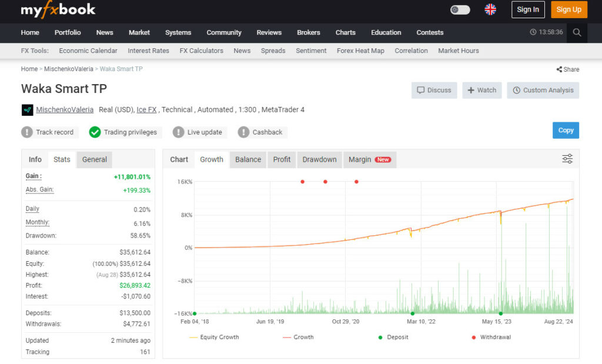Click the blue Copy button
This screenshot has height=364, width=602.
tap(566, 131)
